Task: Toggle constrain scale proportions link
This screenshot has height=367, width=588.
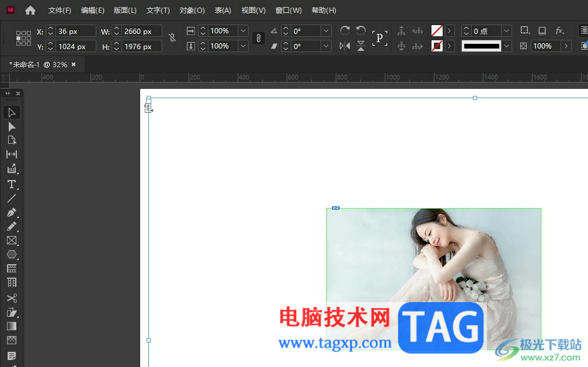Action: click(259, 38)
